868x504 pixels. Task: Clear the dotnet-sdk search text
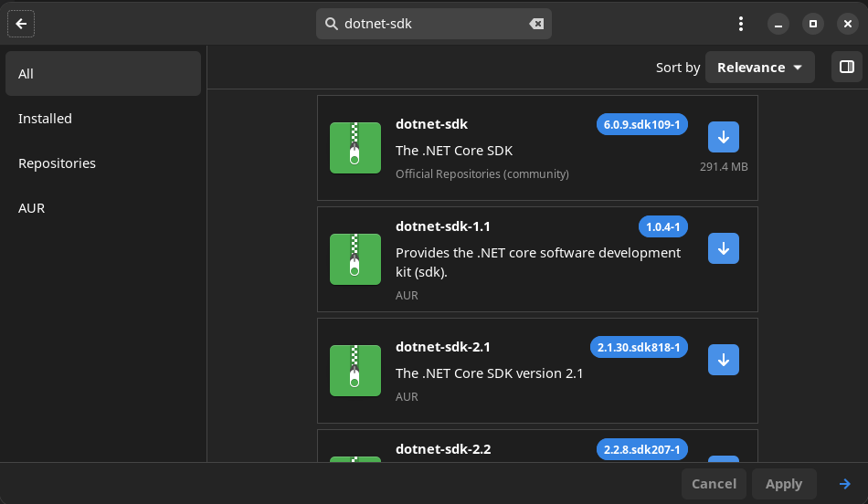[x=536, y=24]
